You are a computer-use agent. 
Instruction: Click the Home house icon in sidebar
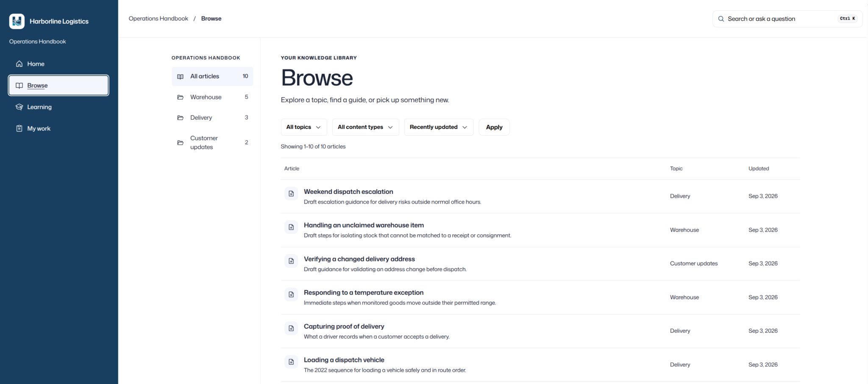coord(19,64)
